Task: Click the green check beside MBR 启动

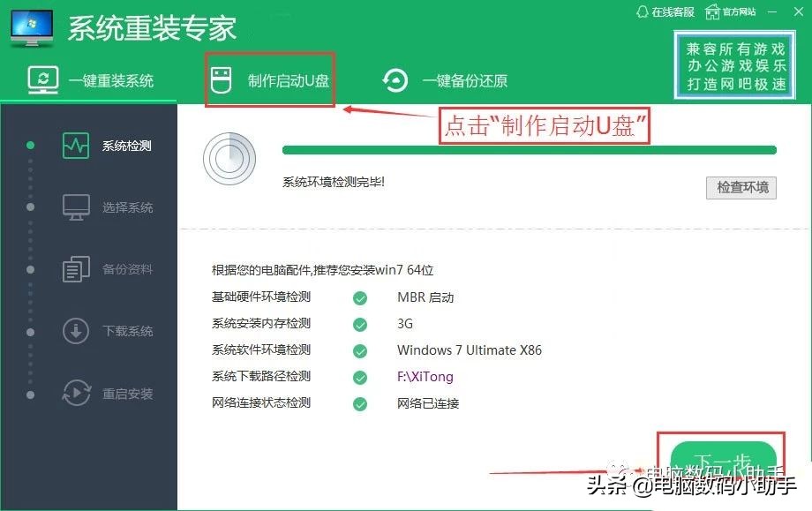Action: 360,297
